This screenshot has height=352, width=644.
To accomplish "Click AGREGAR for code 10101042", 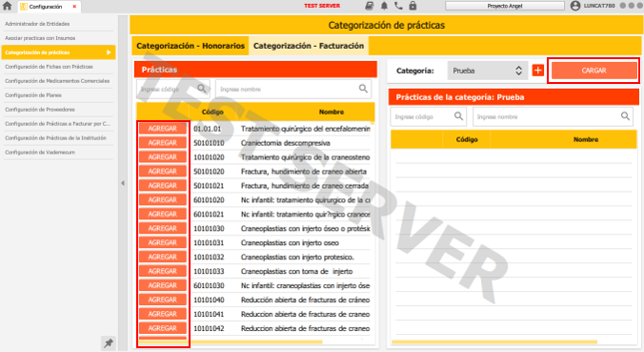I will point(163,328).
